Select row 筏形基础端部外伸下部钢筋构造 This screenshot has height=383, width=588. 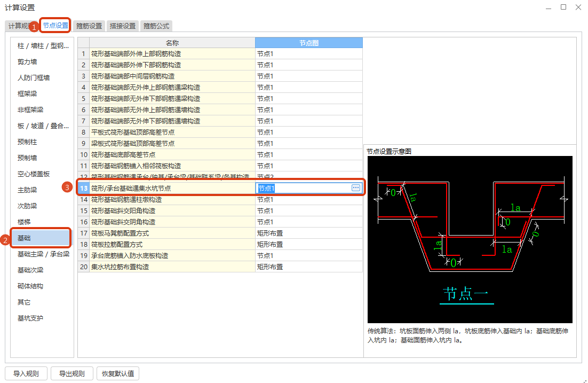pos(220,65)
